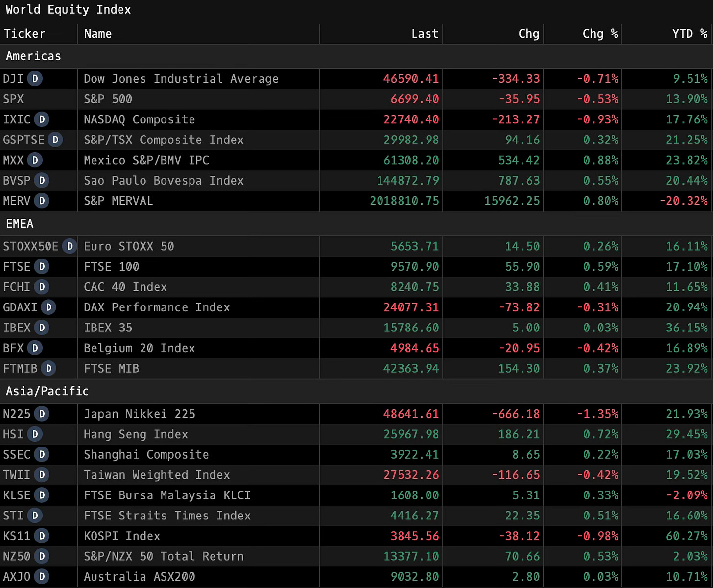Select the S&P MERVAL name
The width and height of the screenshot is (713, 588).
119,201
